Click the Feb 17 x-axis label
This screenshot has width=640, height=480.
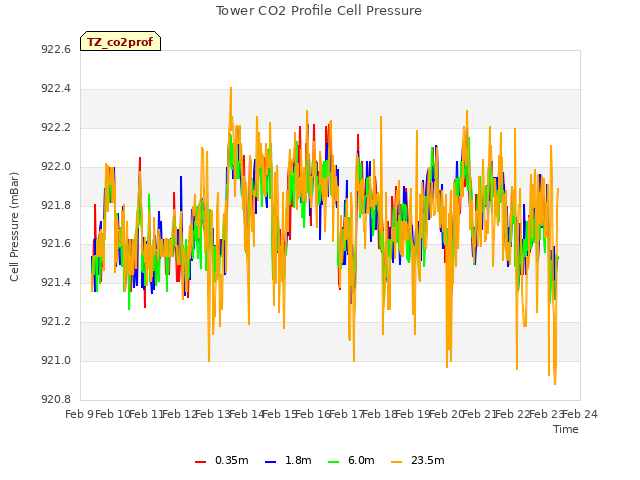(x=346, y=414)
